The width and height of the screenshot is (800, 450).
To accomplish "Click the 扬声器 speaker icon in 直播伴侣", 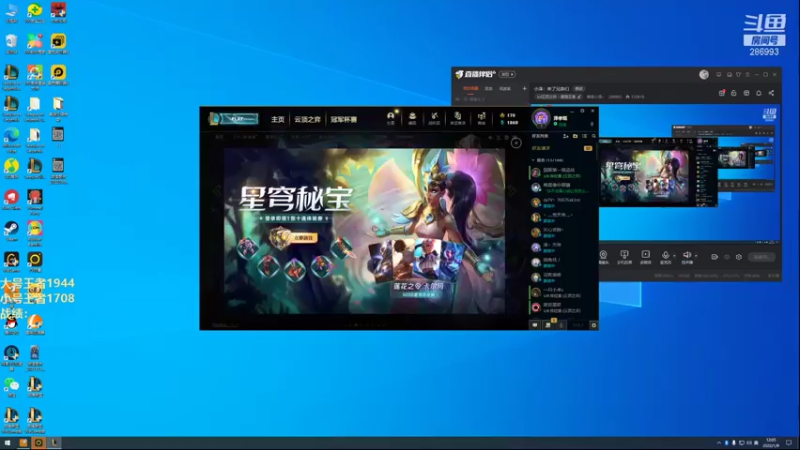I will pos(687,257).
